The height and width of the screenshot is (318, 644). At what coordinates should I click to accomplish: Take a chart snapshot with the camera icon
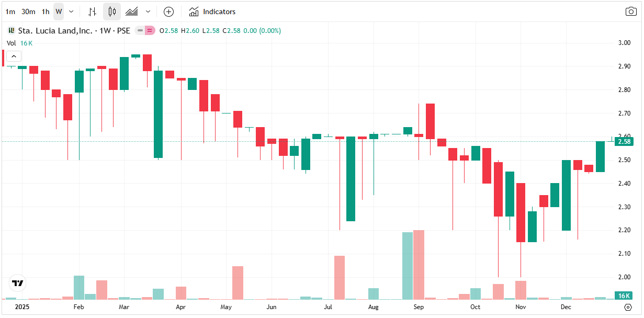coord(631,12)
